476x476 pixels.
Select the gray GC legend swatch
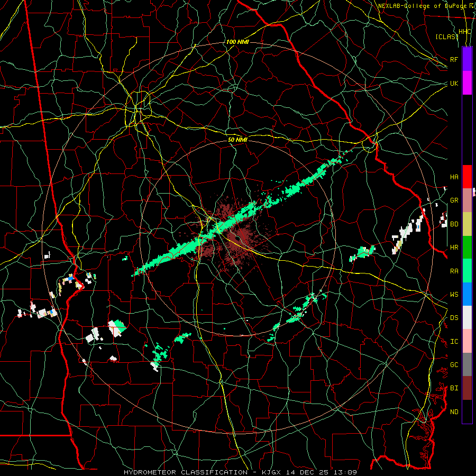point(467,364)
